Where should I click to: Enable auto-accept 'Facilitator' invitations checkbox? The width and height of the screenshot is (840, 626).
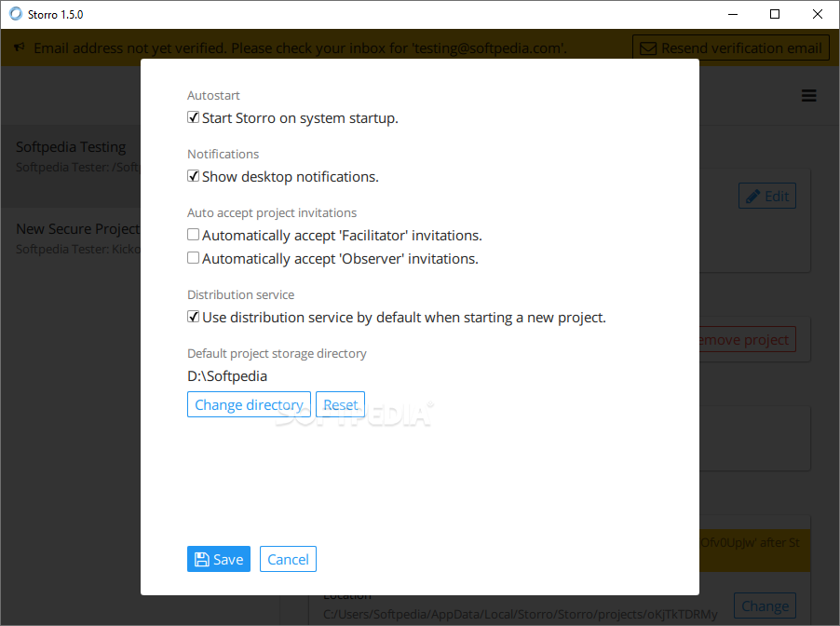pos(194,235)
